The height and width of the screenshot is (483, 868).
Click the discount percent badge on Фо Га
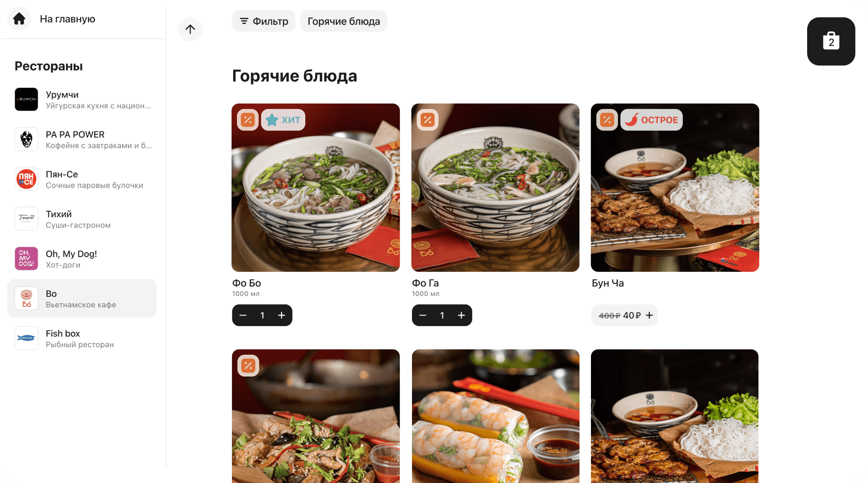pos(427,120)
